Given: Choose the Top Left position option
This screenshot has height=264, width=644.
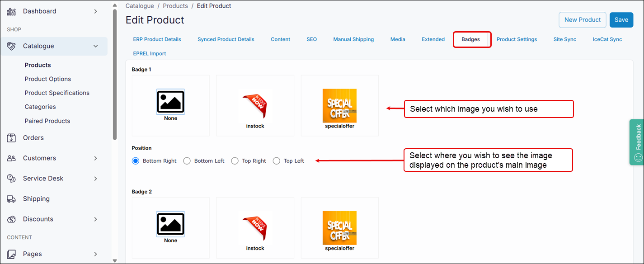Looking at the screenshot, I should [277, 161].
